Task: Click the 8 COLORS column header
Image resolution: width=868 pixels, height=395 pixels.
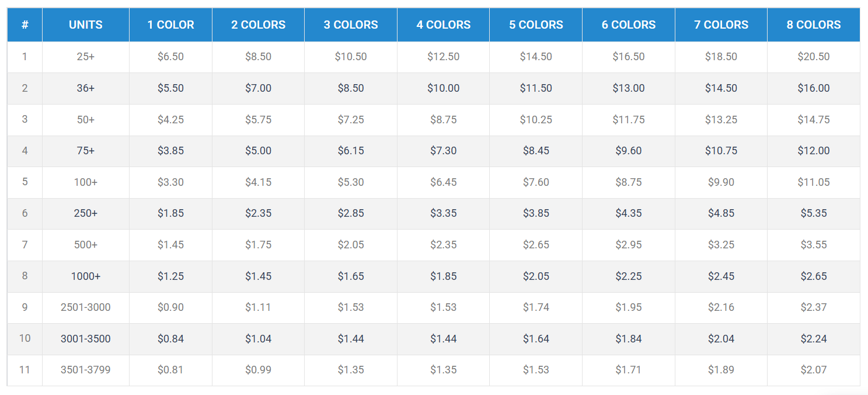Action: coord(813,25)
